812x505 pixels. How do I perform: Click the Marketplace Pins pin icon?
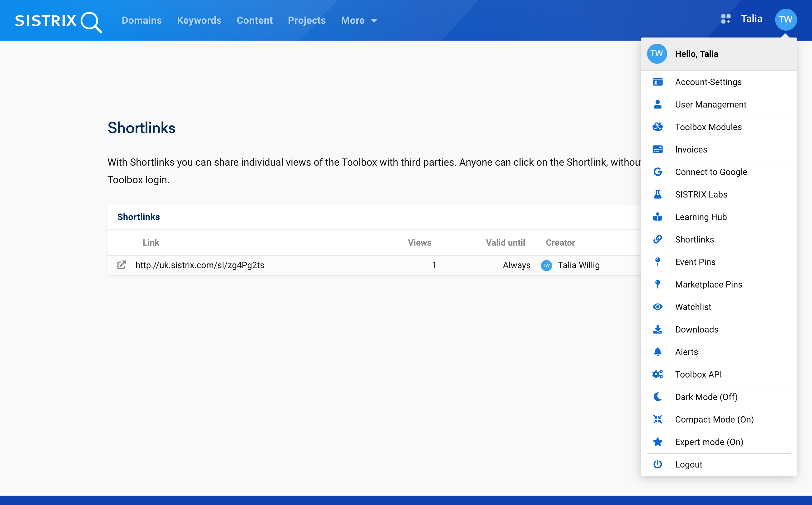tap(657, 284)
